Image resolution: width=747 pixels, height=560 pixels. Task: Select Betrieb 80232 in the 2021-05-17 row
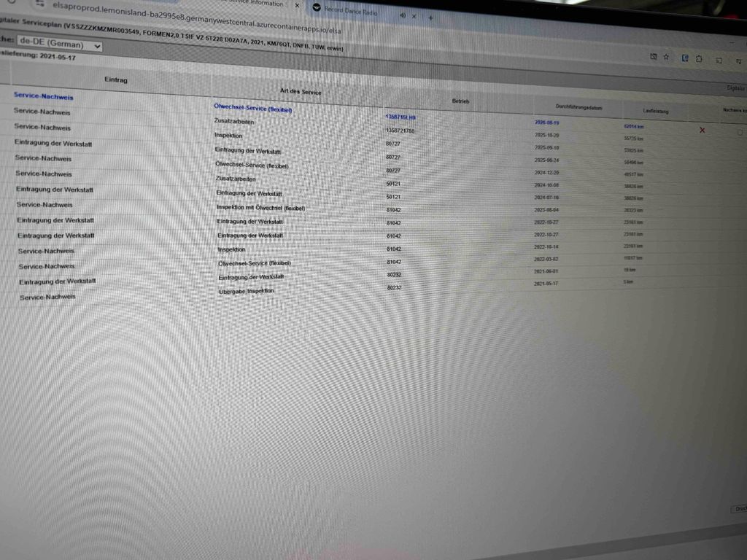394,287
